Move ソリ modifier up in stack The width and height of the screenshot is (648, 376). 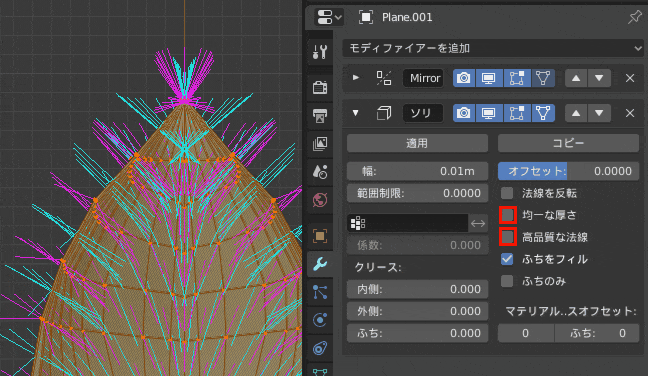click(x=576, y=113)
